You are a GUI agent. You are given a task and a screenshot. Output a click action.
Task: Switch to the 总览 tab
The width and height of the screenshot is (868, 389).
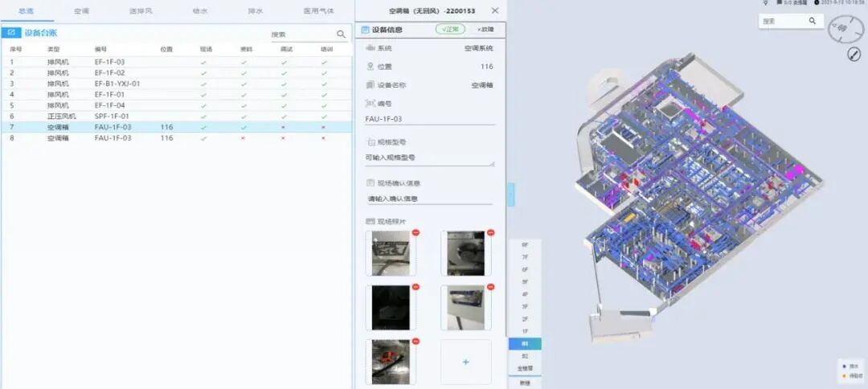(x=26, y=10)
